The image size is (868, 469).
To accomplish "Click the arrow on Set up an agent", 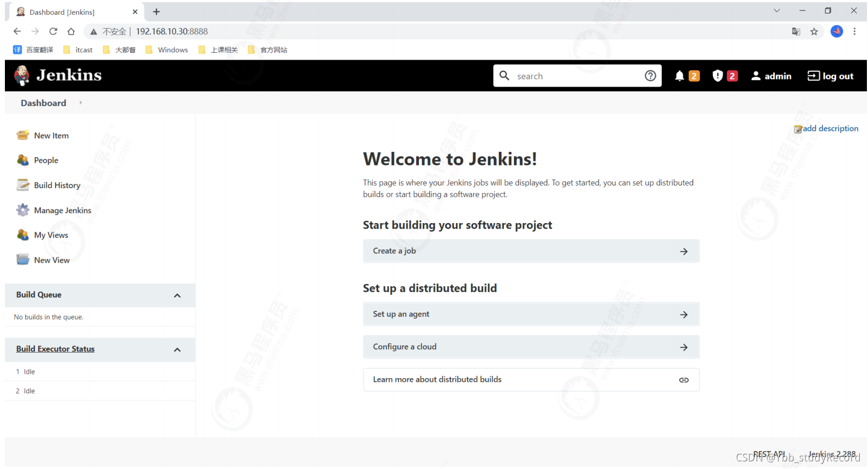I will [x=684, y=314].
